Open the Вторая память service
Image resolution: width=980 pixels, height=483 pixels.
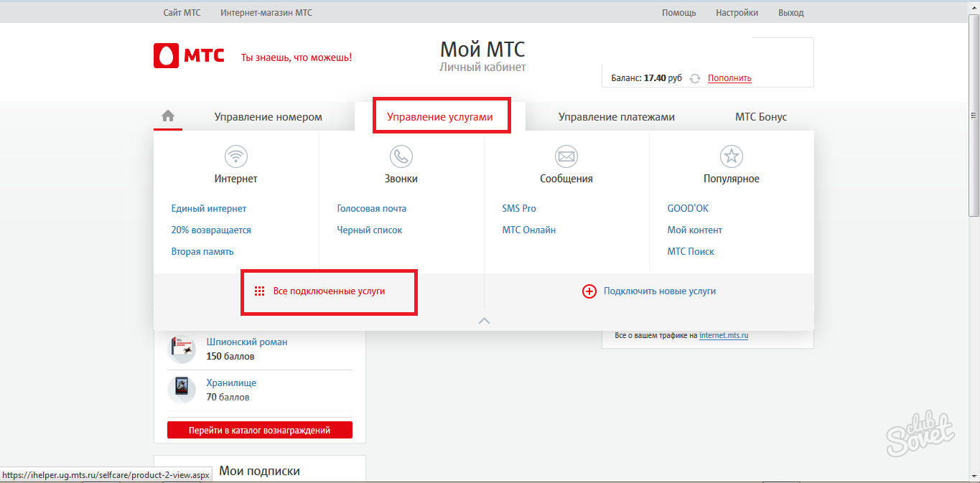[x=202, y=251]
